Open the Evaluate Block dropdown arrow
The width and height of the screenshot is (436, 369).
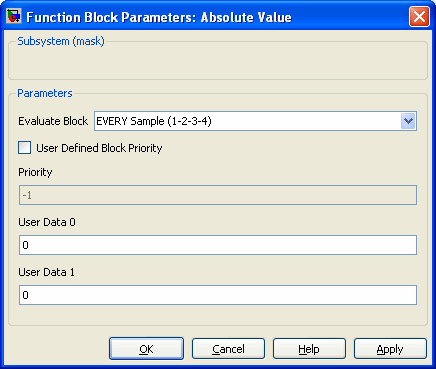click(x=408, y=121)
